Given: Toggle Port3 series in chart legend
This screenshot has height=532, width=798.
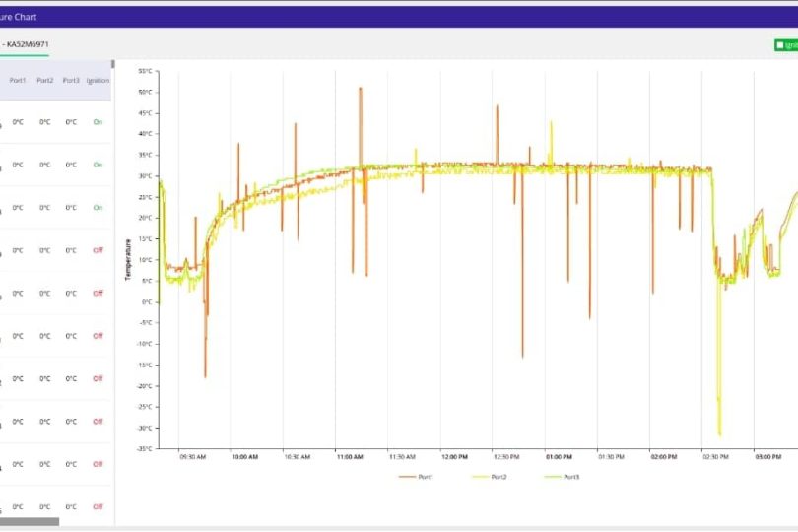Looking at the screenshot, I should pos(571,477).
